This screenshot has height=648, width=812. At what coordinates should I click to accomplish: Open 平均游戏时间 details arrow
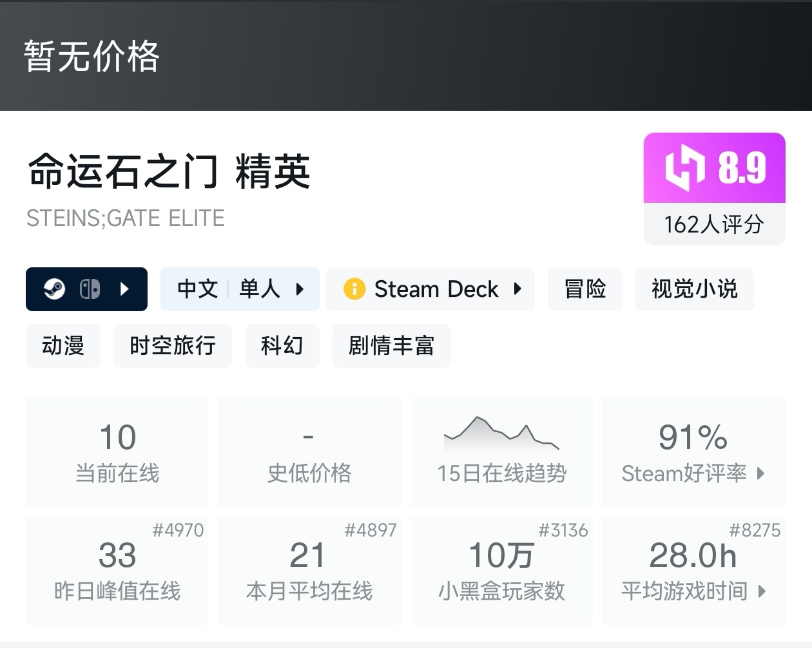tap(762, 591)
